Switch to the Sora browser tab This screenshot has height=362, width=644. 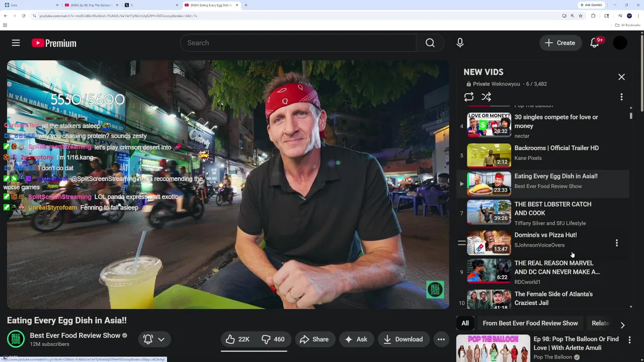(31, 5)
